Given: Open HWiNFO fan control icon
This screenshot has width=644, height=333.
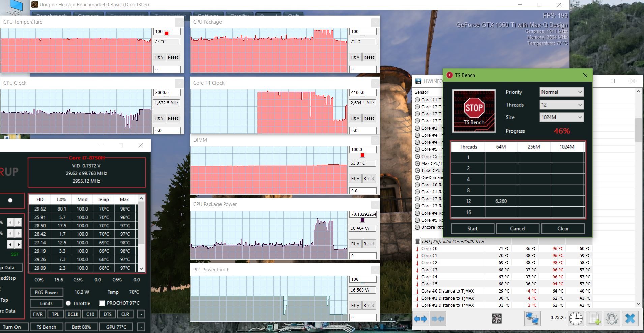Looking at the screenshot, I should [497, 318].
